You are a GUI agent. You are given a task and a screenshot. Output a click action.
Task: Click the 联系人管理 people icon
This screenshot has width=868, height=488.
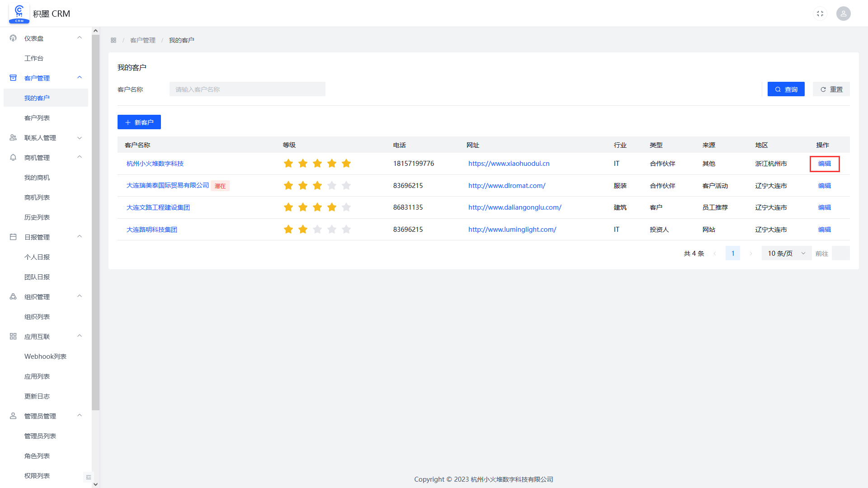click(x=13, y=138)
